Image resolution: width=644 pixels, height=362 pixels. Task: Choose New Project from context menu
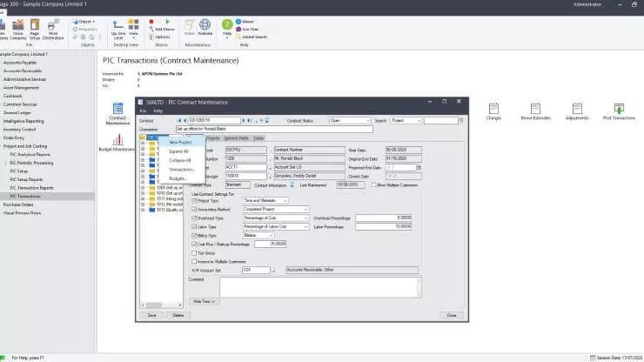pos(181,142)
